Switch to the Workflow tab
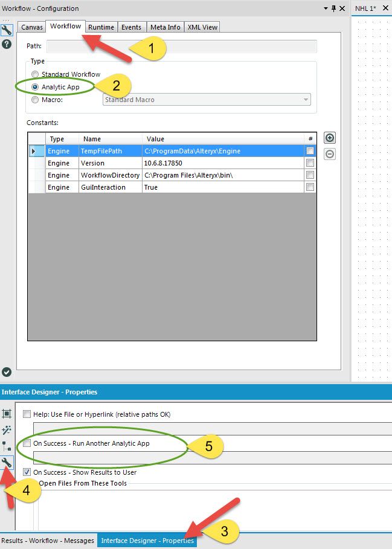 [x=65, y=26]
